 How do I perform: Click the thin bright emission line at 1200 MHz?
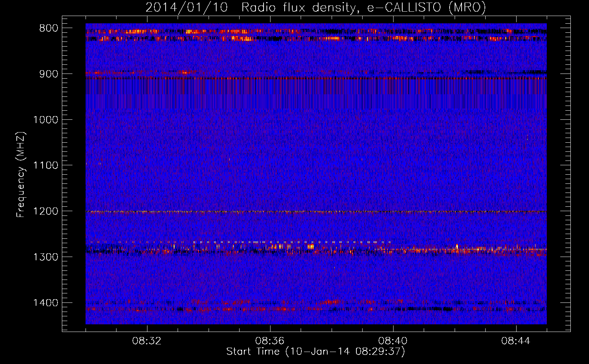coord(316,211)
